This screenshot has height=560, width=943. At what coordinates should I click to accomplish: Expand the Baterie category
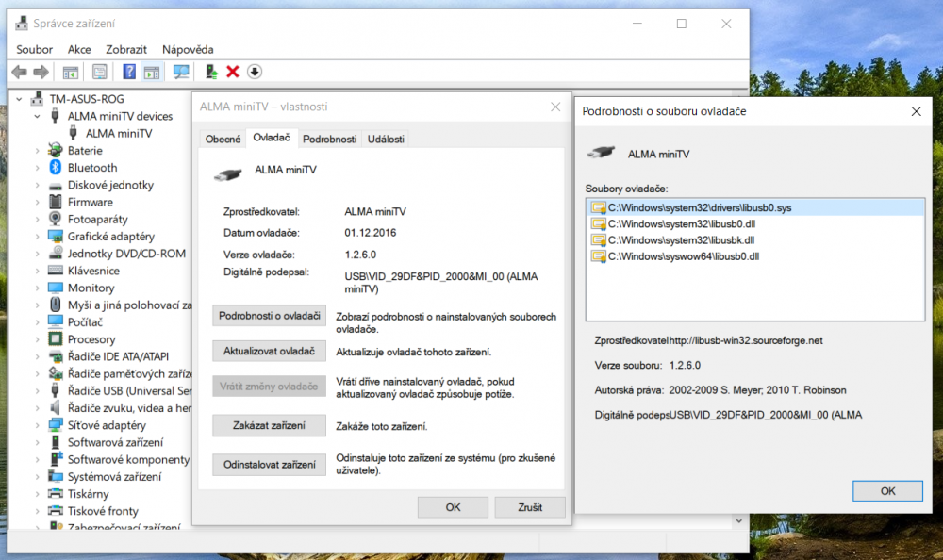37,151
